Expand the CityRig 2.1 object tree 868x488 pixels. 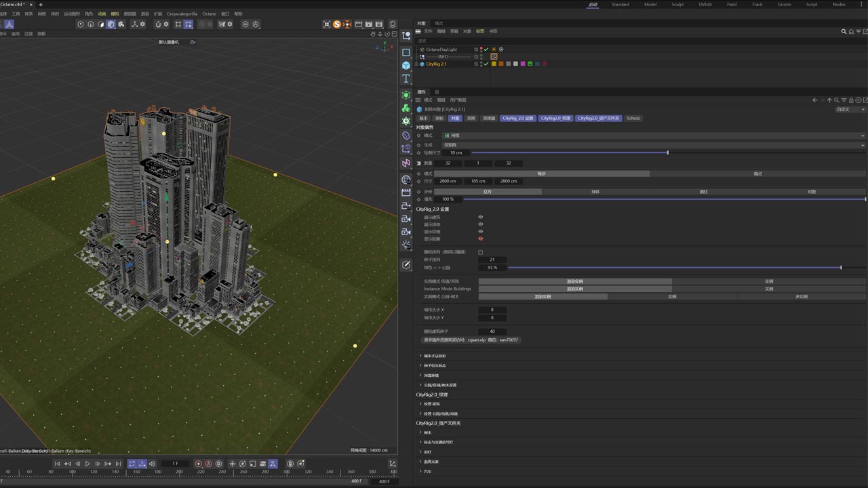click(416, 64)
